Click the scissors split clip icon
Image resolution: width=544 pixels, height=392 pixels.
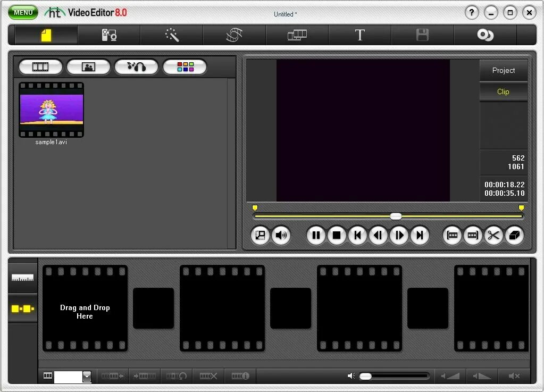[493, 235]
